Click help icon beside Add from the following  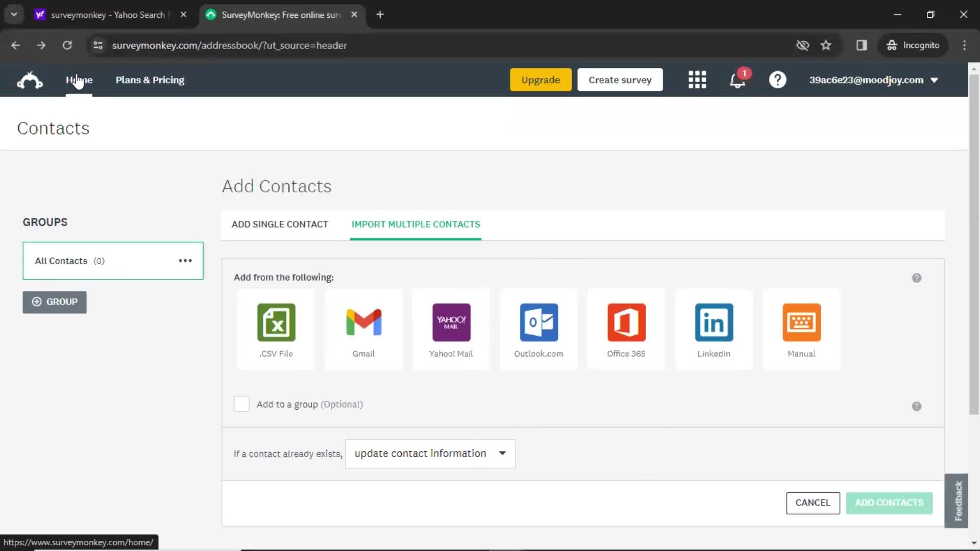pyautogui.click(x=917, y=278)
